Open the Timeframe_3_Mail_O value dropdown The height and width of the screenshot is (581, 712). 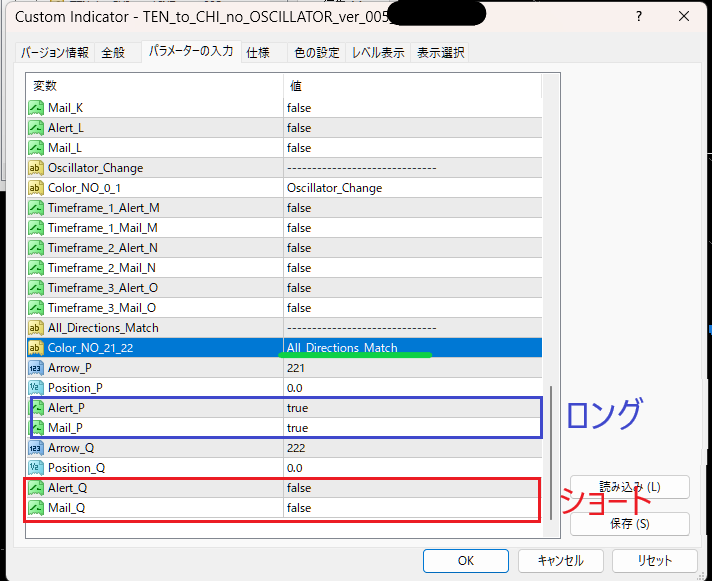(412, 308)
